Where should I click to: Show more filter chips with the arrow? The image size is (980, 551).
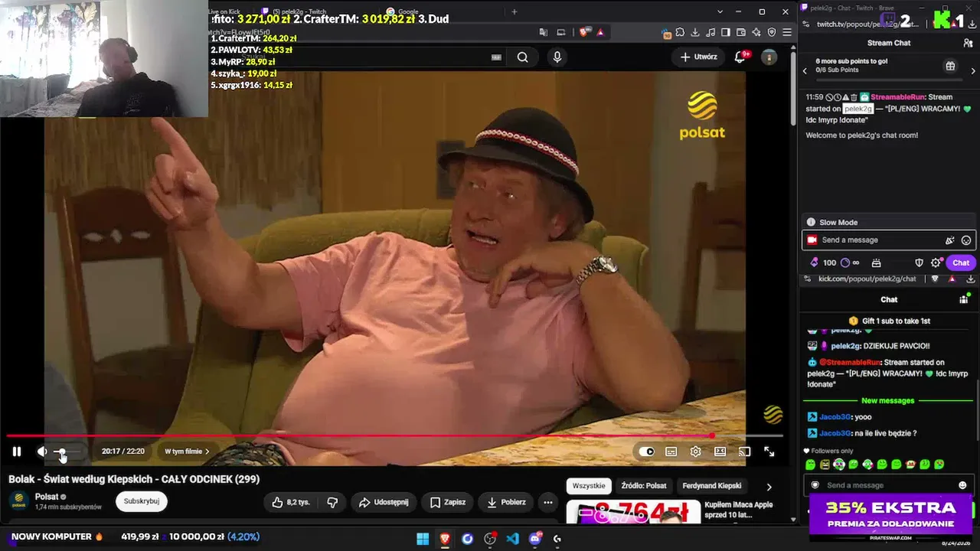coord(769,486)
